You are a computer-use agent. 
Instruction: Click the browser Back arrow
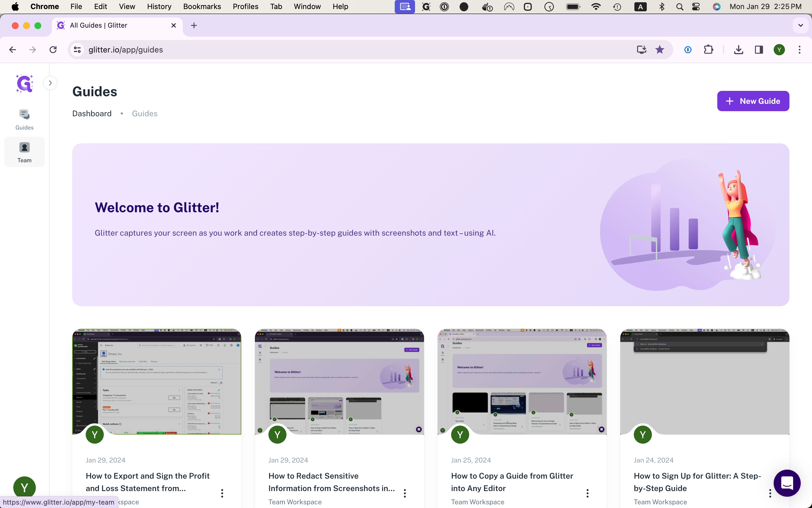(x=13, y=50)
